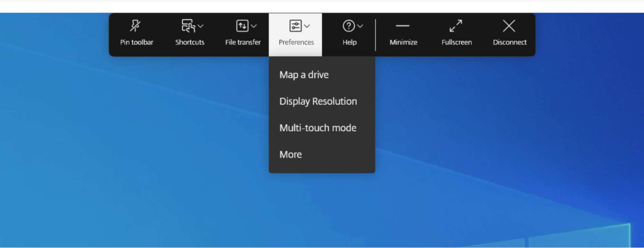Click the Shortcuts touch-gesture icon
Viewport: 644px width, 248px height.
[x=188, y=26]
